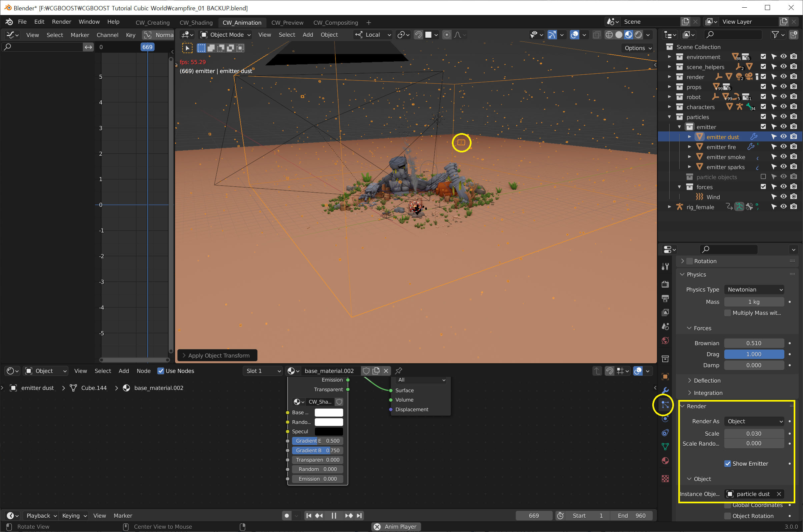Open the Modifier properties wrench tab
Screen dimensions: 803x532
click(x=665, y=390)
